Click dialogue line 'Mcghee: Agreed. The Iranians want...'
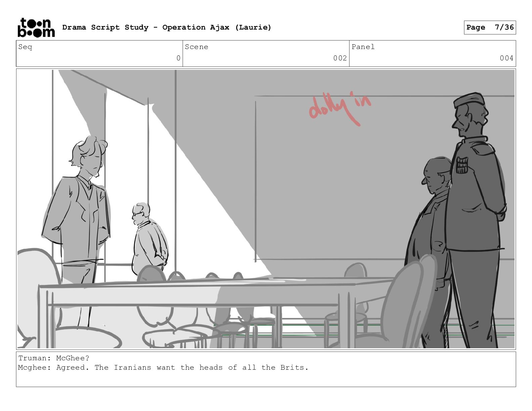The image size is (532, 411). (163, 367)
